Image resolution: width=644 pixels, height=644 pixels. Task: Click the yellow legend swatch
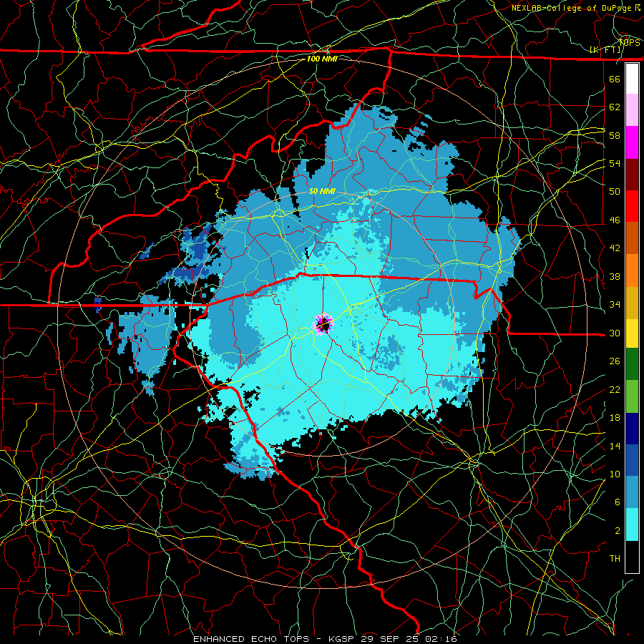coord(632,333)
